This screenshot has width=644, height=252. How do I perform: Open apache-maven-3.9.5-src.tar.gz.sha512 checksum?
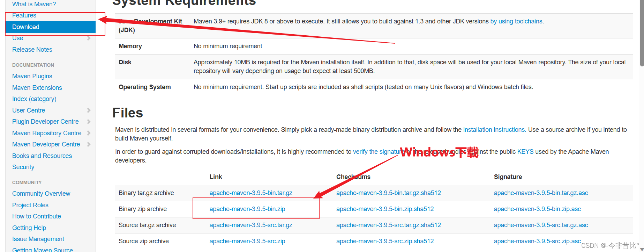[389, 225]
